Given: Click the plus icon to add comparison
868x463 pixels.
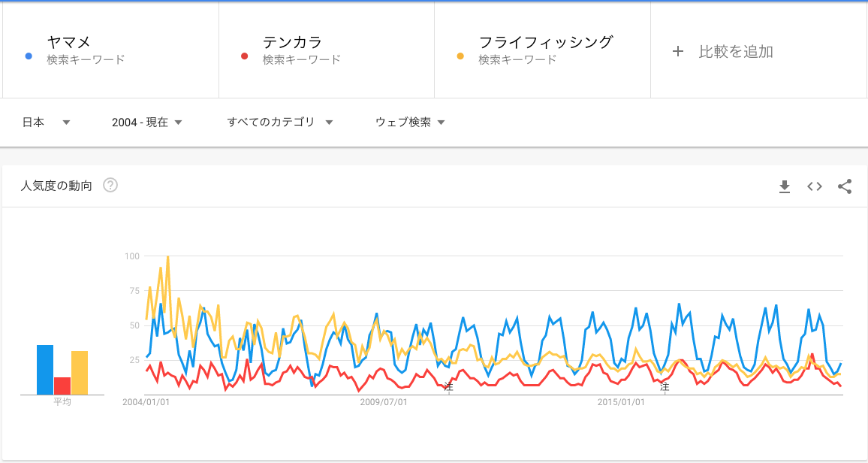Looking at the screenshot, I should (677, 52).
